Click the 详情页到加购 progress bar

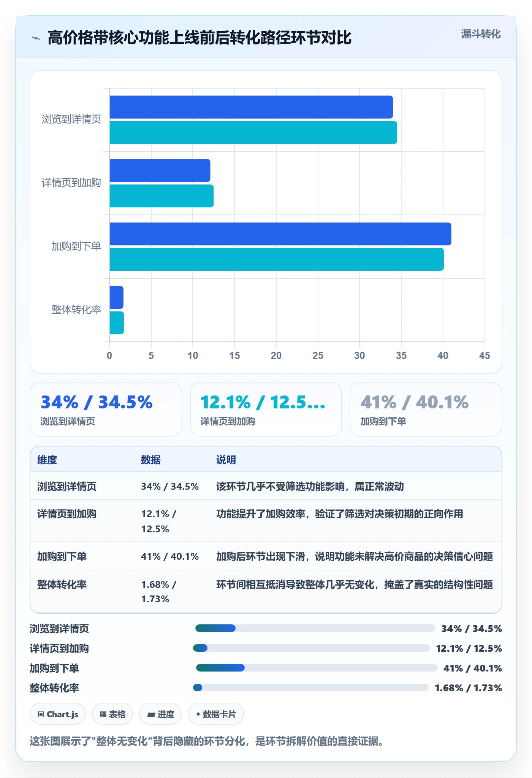[312, 648]
